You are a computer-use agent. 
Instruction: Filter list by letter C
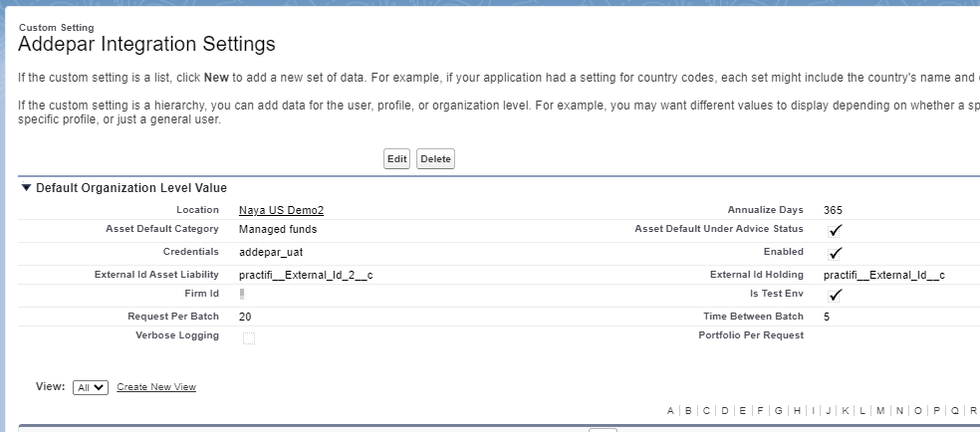click(x=706, y=411)
